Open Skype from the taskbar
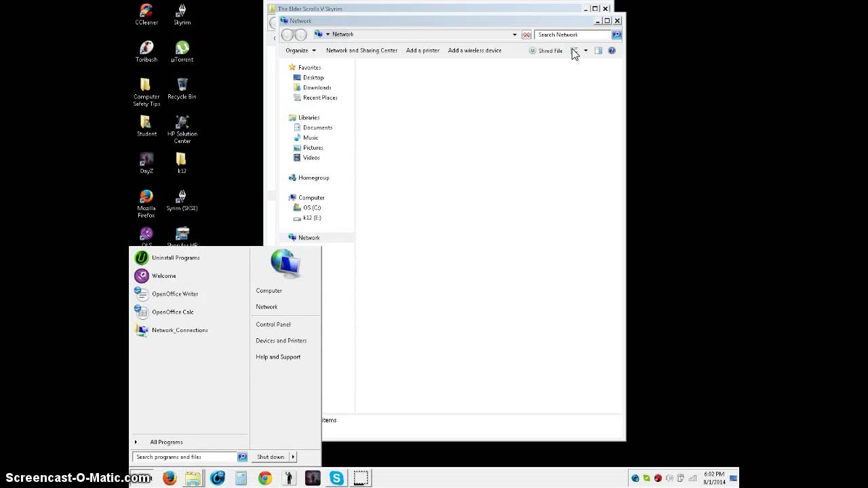 pos(336,479)
